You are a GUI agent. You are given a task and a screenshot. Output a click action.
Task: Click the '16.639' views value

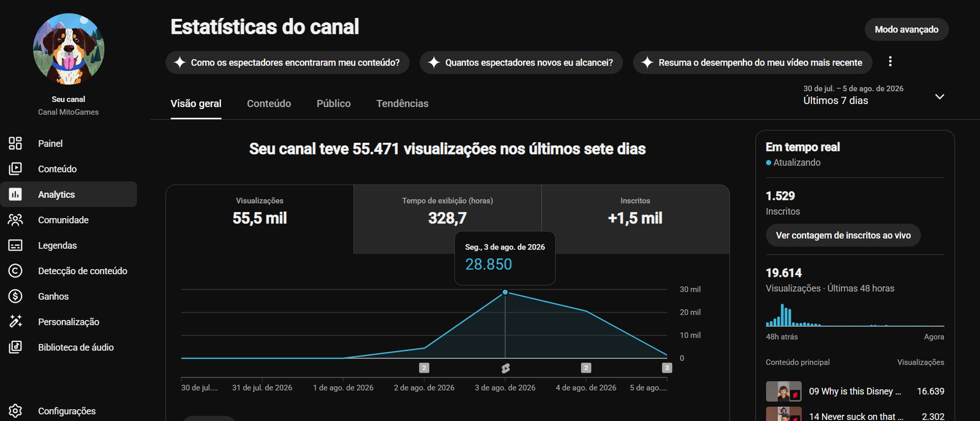[930, 391]
